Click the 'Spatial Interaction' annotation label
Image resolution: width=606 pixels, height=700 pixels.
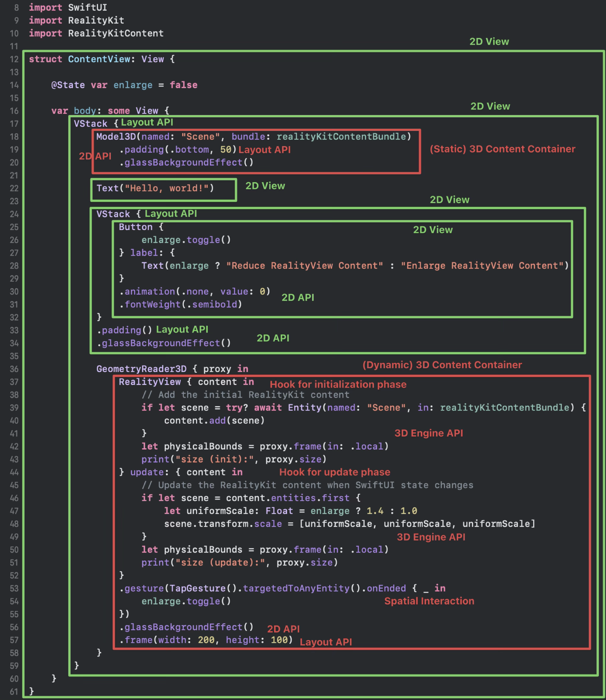(429, 601)
